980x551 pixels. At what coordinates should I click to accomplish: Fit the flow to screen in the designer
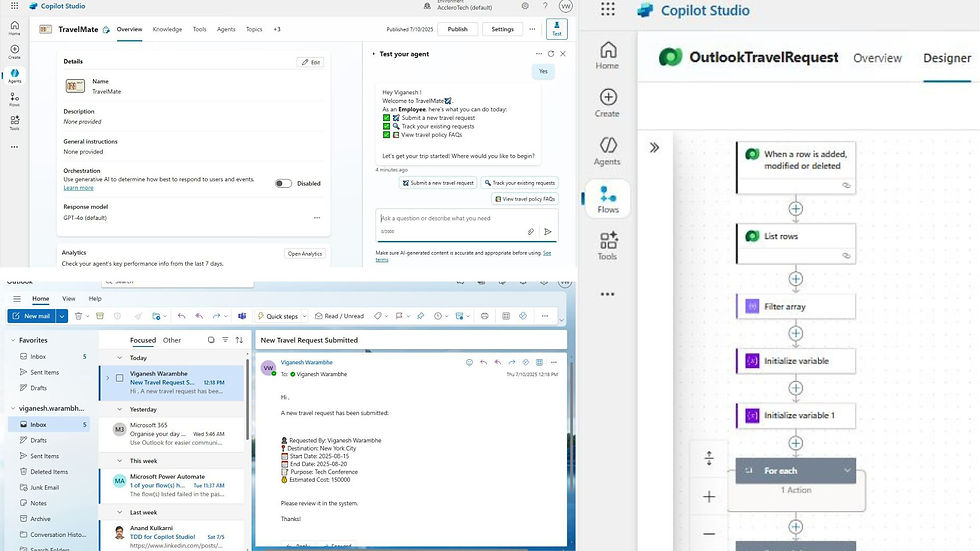coord(709,458)
